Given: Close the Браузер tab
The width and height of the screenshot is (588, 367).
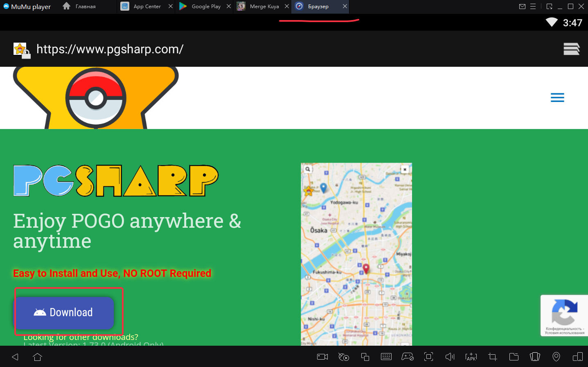Looking at the screenshot, I should (x=345, y=7).
